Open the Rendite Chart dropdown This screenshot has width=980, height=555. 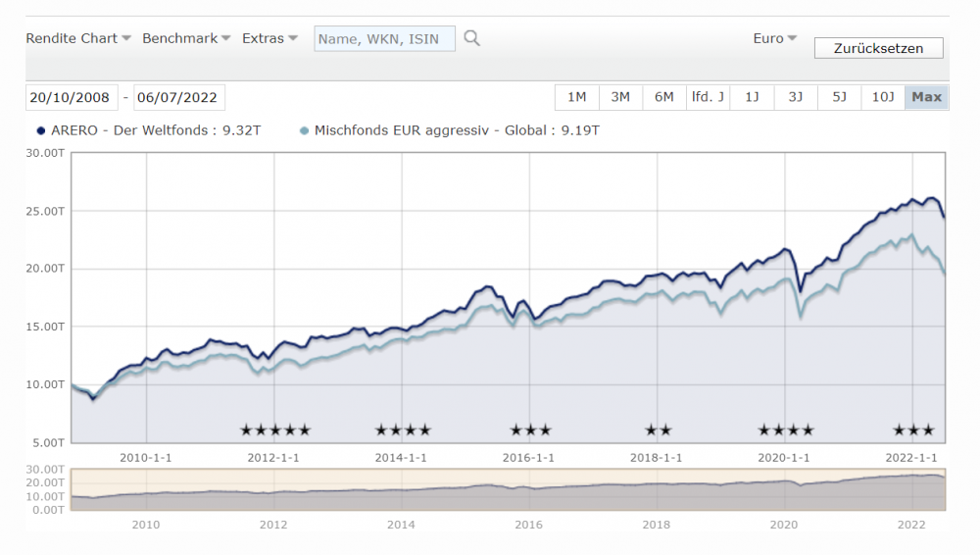78,38
